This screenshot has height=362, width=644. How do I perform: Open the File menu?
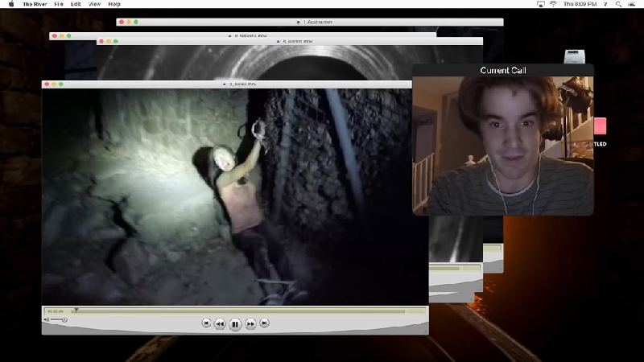pyautogui.click(x=59, y=4)
